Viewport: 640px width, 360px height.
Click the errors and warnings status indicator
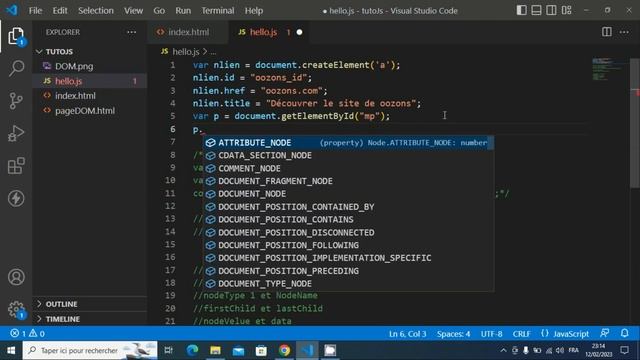pyautogui.click(x=28, y=333)
